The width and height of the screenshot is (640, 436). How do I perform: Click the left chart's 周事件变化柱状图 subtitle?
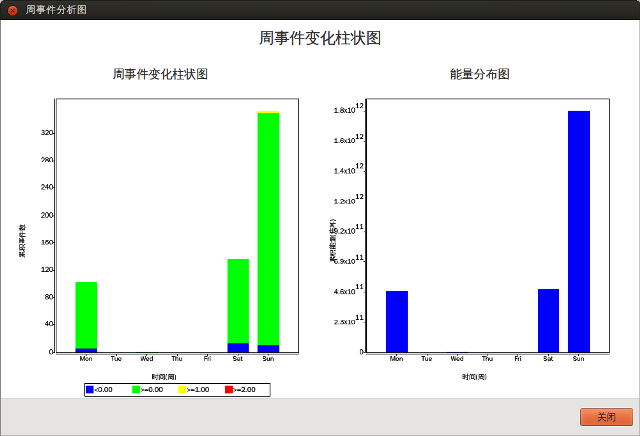point(160,75)
